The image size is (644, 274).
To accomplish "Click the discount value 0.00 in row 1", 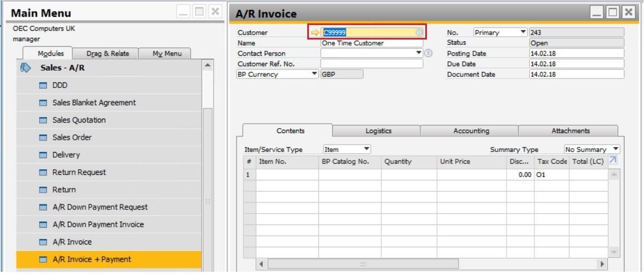I will pyautogui.click(x=520, y=174).
